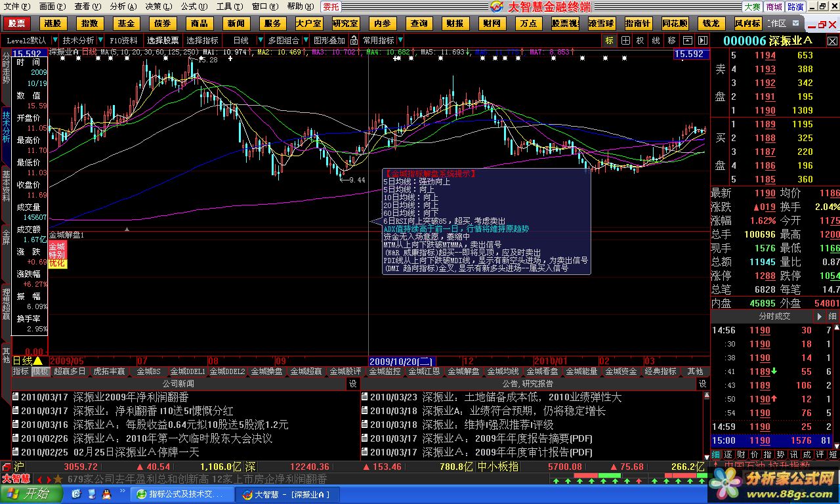Screen dimensions: 840x504
Task: Open the 公式 menu
Action: pos(194,7)
